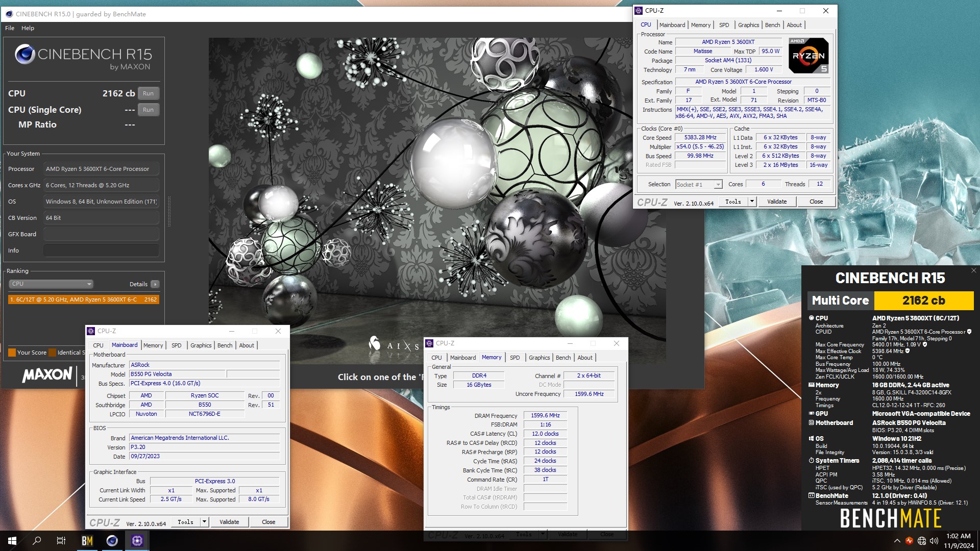Open the Ranking CPU dropdown in Cinebench

click(x=51, y=284)
